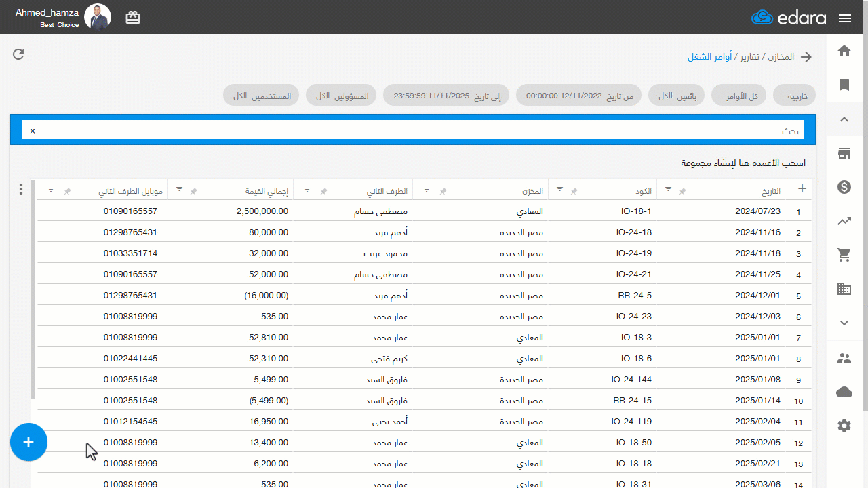Screen dimensions: 868x488
Task: Click the تقارير breadcrumb link
Action: pos(749,57)
